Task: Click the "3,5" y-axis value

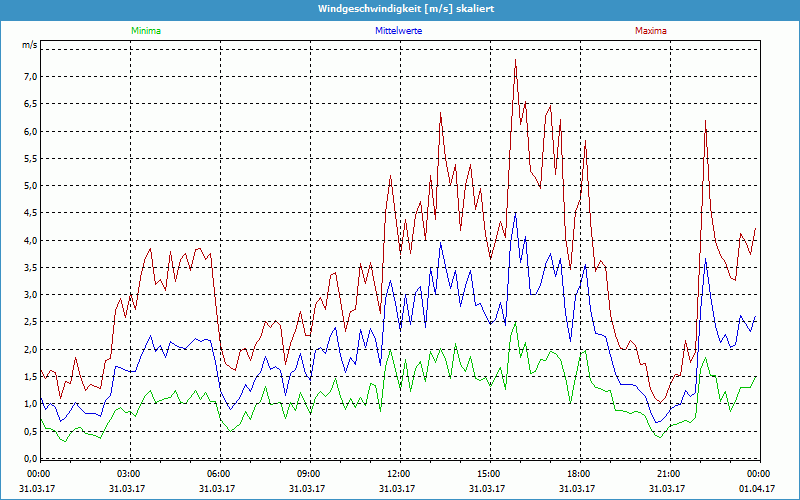Action: 31,267
